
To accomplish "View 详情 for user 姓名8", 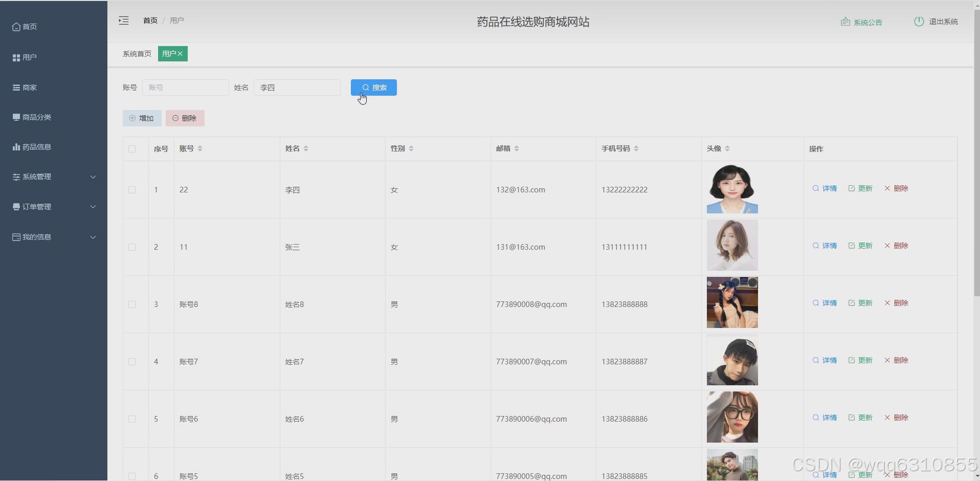I will pyautogui.click(x=825, y=303).
